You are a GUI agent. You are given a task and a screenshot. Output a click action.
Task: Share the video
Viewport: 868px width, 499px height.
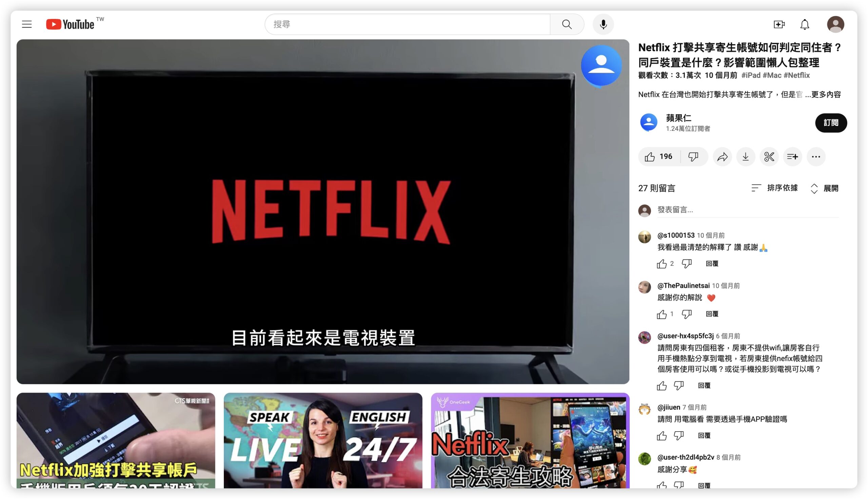(x=722, y=157)
